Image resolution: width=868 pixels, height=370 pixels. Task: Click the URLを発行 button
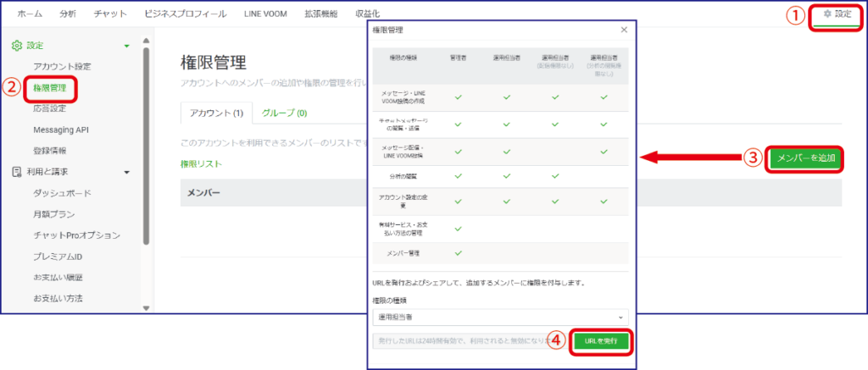click(600, 341)
